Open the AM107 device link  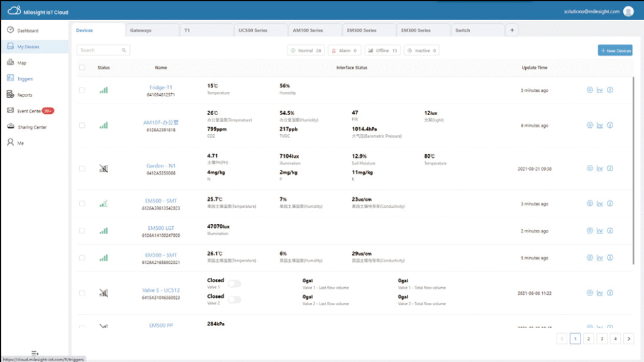[160, 123]
